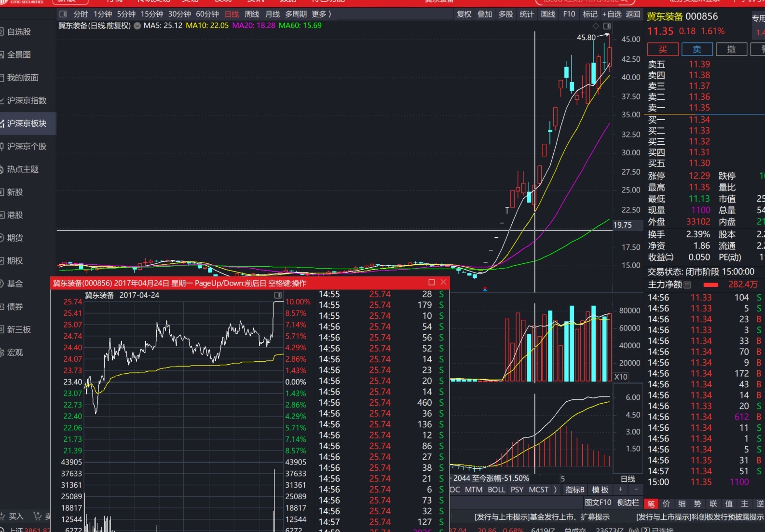The height and width of the screenshot is (532, 765).
Task: Click 标记 mark toolbar button
Action: pyautogui.click(x=590, y=14)
